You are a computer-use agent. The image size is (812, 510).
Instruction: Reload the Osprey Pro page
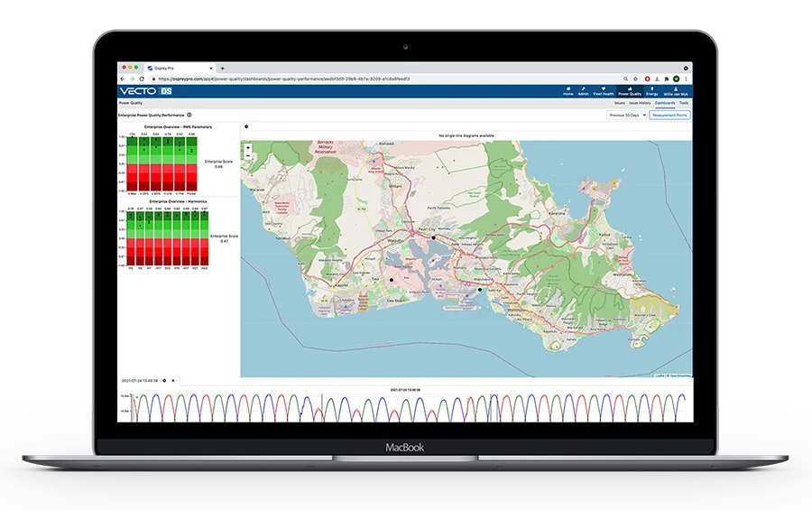pos(142,79)
